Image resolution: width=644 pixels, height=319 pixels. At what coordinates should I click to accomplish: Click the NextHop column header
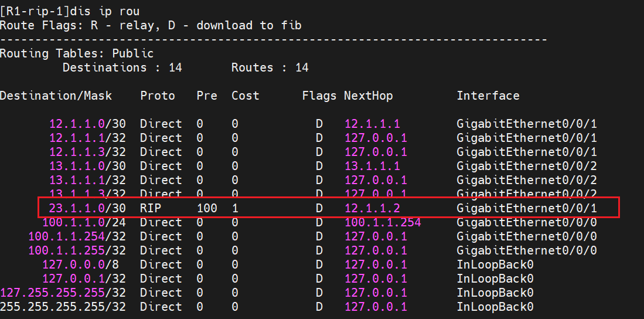click(x=368, y=96)
